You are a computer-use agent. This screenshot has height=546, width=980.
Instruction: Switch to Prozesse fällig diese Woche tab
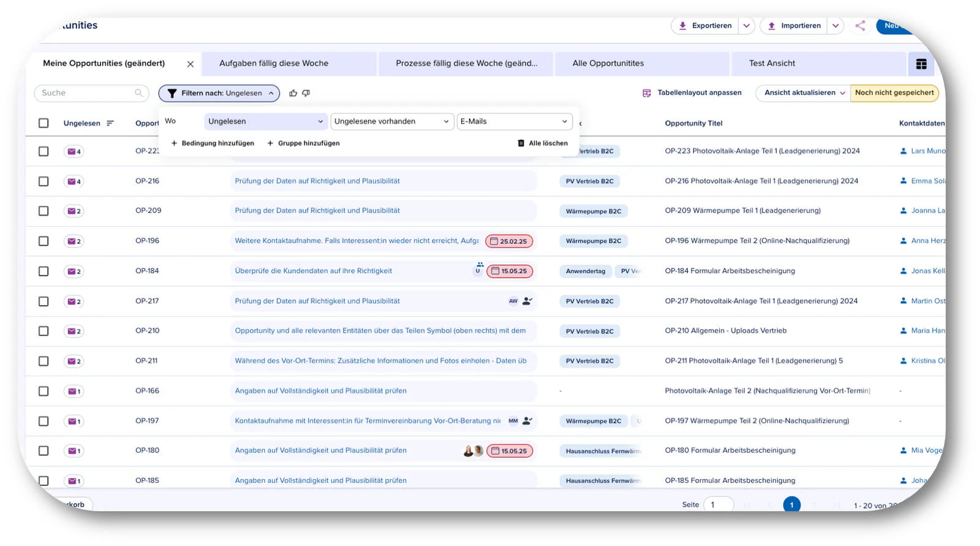tap(467, 63)
